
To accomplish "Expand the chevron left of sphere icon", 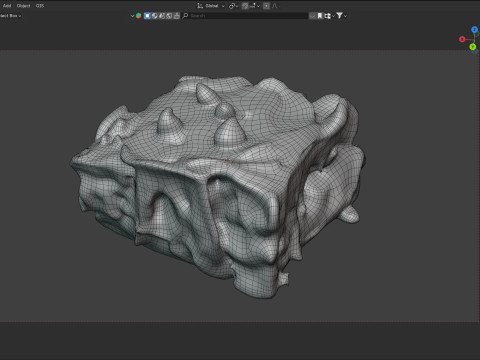I will (x=132, y=16).
